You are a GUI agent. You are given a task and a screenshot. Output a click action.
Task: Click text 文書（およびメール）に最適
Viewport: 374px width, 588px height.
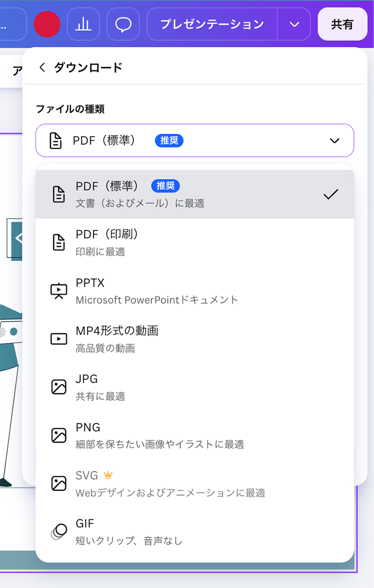pyautogui.click(x=140, y=203)
